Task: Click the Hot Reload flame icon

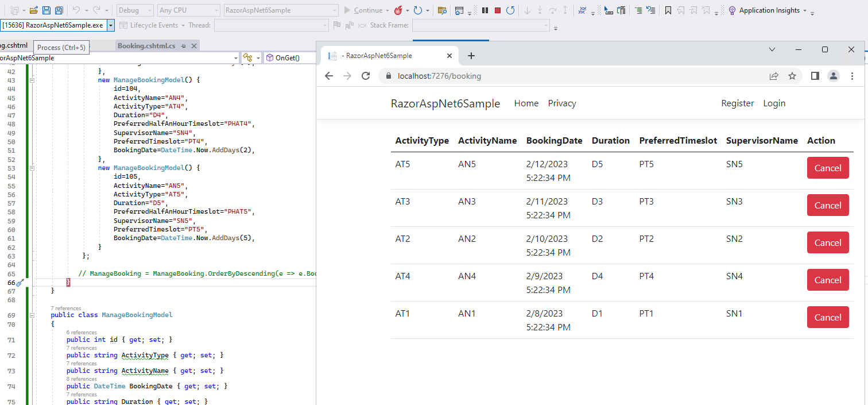Action: click(x=398, y=10)
